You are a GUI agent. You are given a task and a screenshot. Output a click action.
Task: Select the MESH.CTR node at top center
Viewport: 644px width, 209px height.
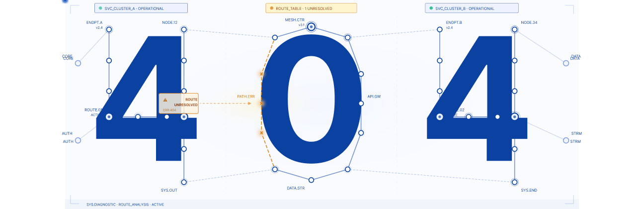(x=311, y=27)
